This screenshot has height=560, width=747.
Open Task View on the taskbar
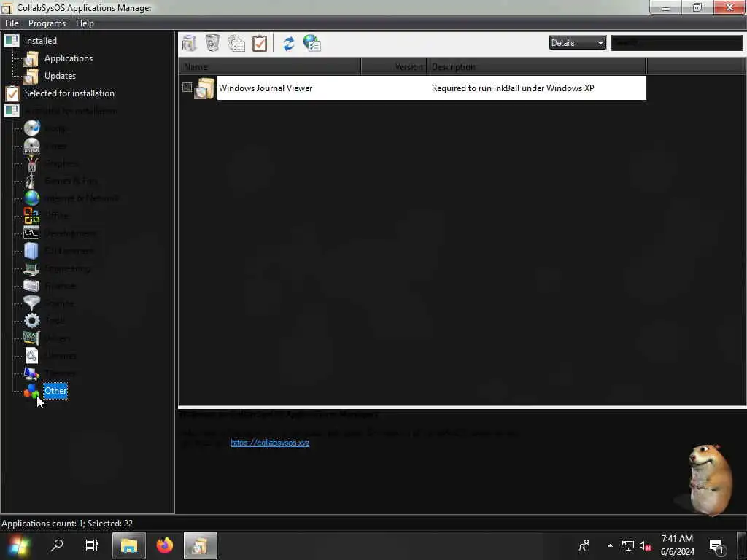91,545
